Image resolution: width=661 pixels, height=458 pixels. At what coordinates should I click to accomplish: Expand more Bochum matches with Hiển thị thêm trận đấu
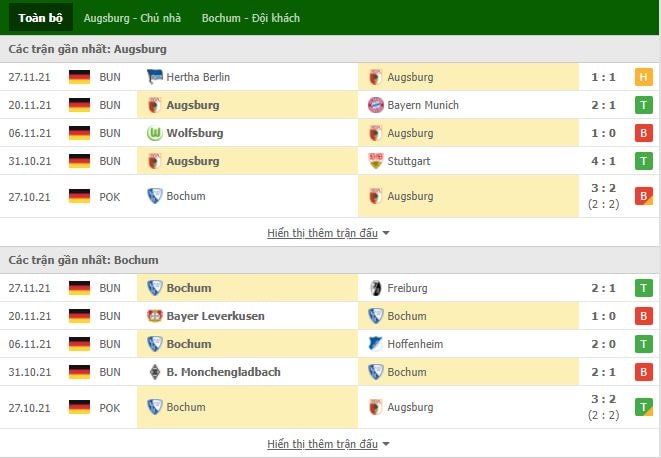[328, 444]
